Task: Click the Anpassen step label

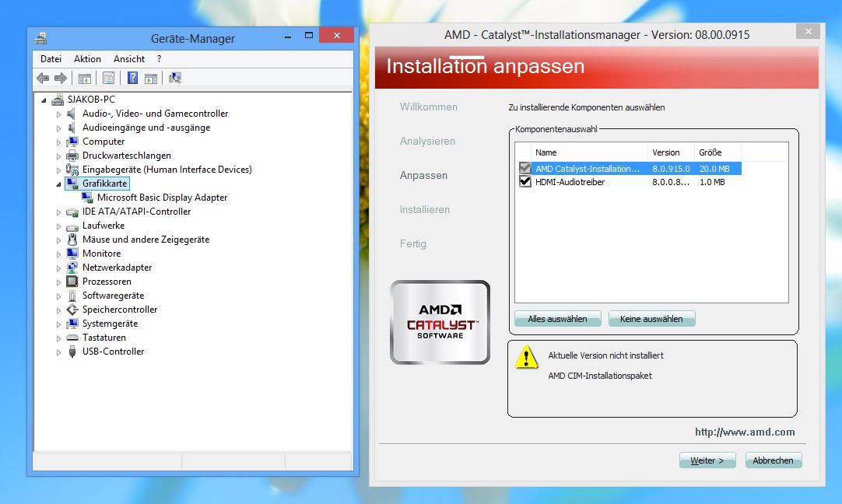Action: click(x=423, y=176)
